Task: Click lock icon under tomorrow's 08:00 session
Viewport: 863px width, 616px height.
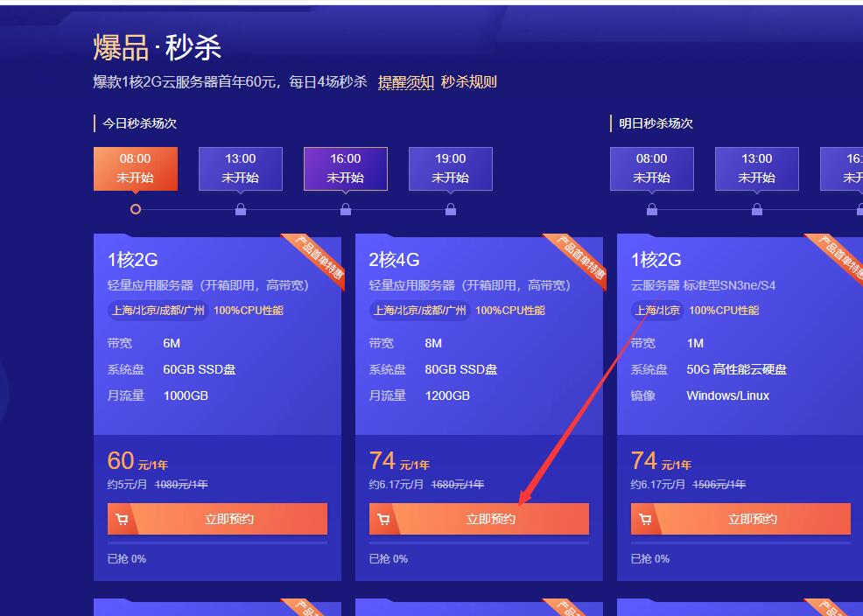Action: coord(652,209)
